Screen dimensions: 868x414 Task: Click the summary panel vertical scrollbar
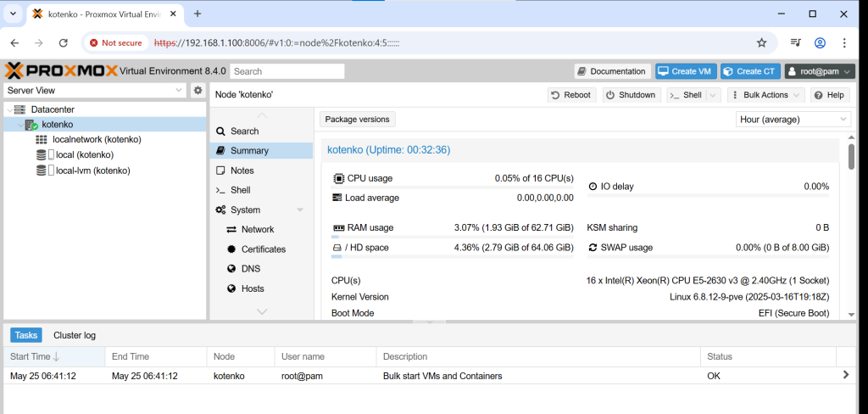851,156
